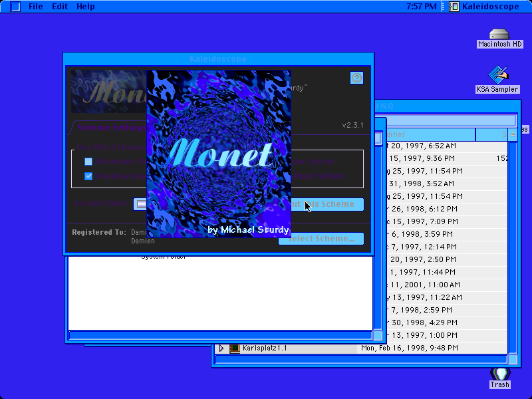Open the Accent Color popup menu

pyautogui.click(x=140, y=204)
